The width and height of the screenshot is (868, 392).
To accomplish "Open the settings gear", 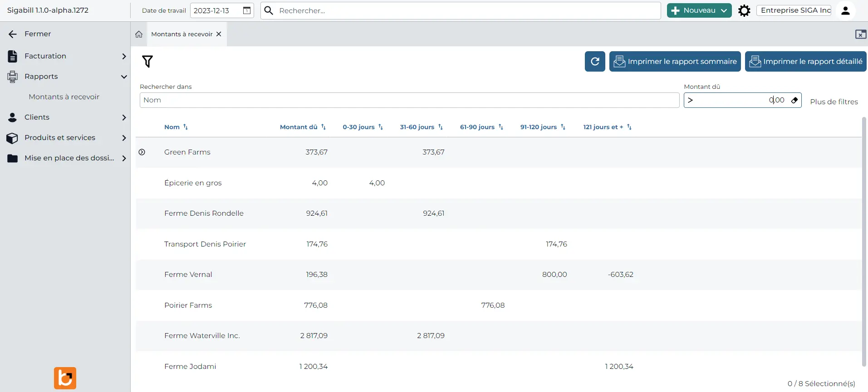I will point(744,10).
